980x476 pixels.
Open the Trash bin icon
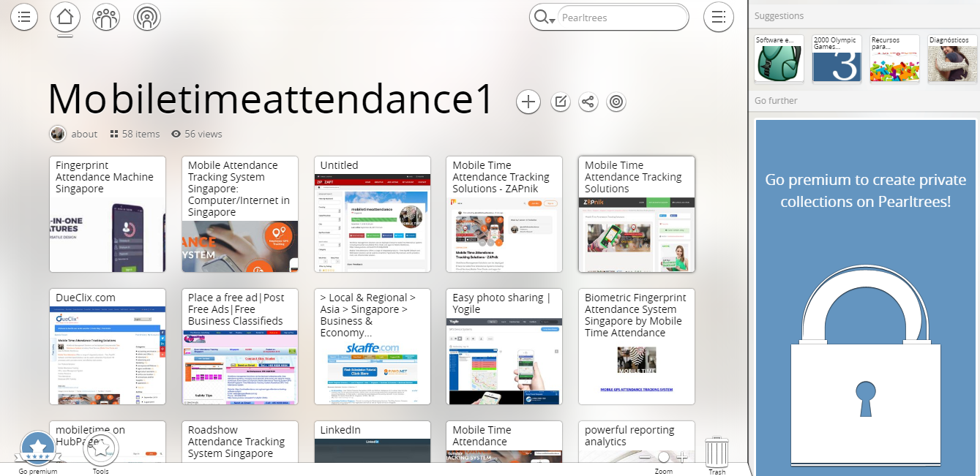(x=716, y=451)
